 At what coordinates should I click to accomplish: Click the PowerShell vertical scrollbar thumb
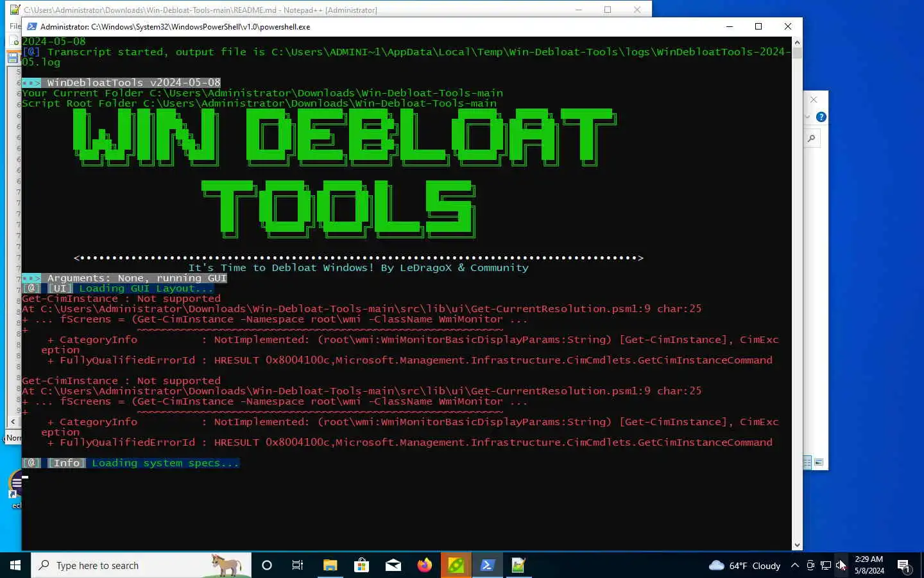797,53
